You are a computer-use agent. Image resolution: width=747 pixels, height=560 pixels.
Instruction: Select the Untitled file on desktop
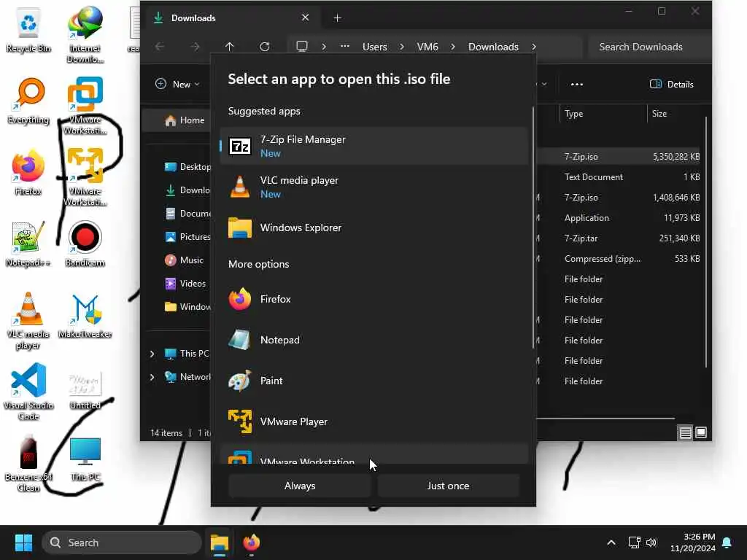pos(85,392)
